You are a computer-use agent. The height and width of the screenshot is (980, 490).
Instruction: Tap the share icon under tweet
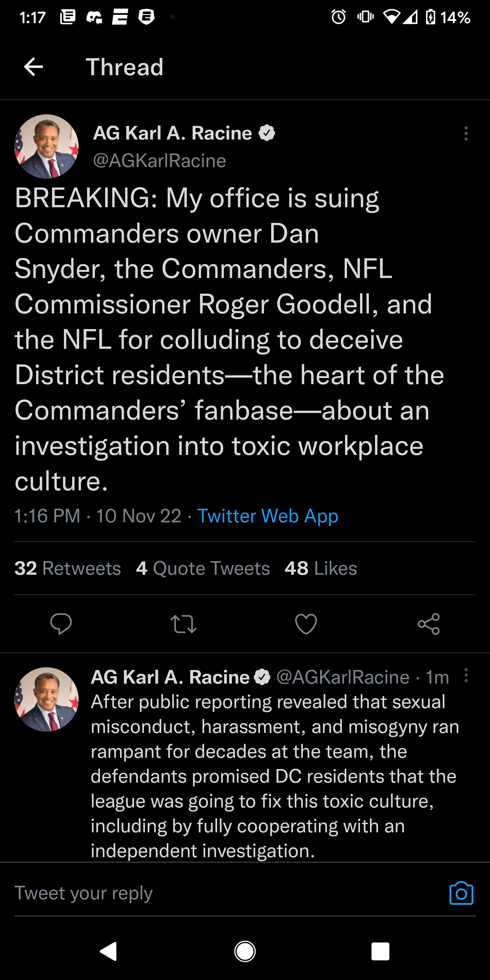coord(429,624)
